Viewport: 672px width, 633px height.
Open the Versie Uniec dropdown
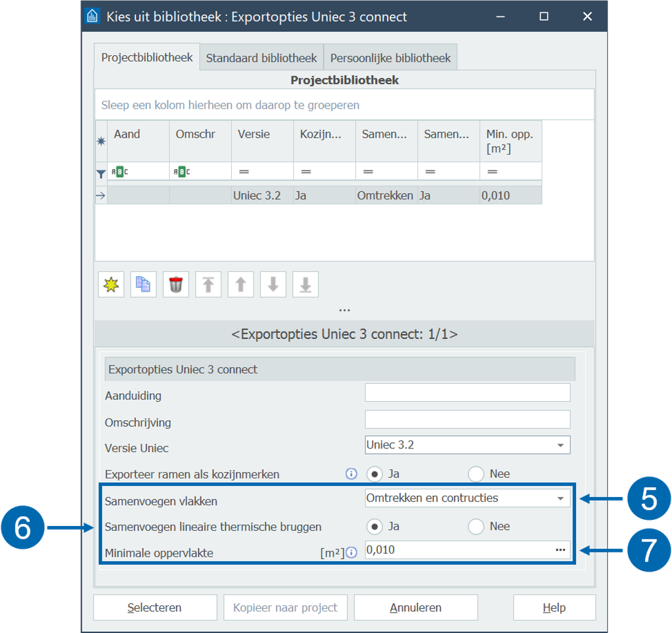560,445
